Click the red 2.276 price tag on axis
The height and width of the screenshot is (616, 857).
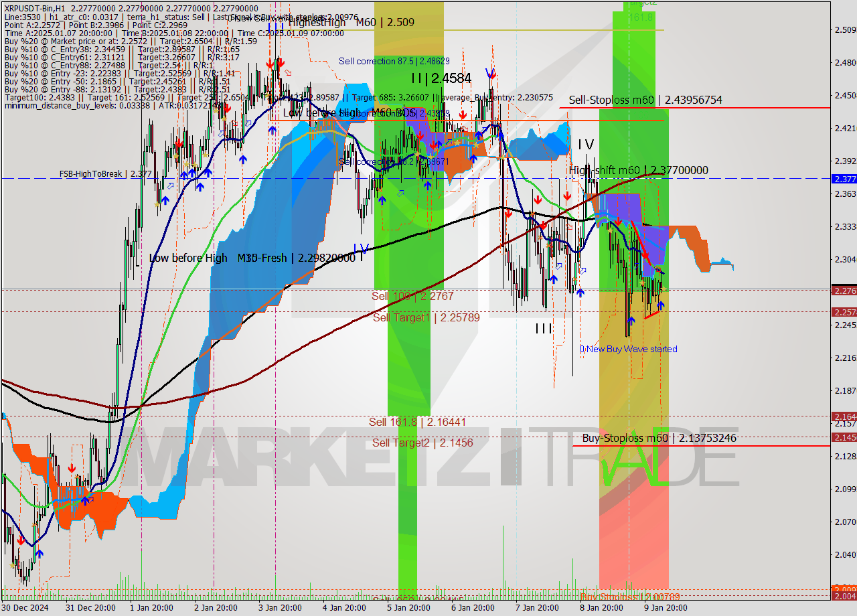[x=844, y=291]
